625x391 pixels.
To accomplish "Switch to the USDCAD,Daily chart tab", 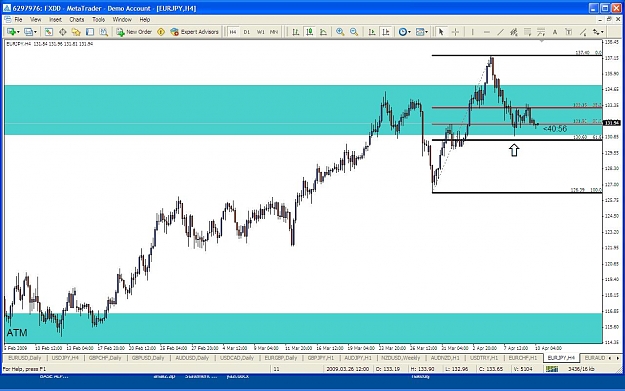I will pyautogui.click(x=237, y=358).
